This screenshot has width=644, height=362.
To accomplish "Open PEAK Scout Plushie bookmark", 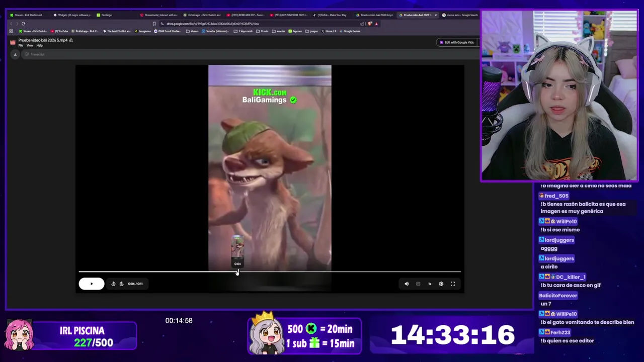I will click(168, 31).
